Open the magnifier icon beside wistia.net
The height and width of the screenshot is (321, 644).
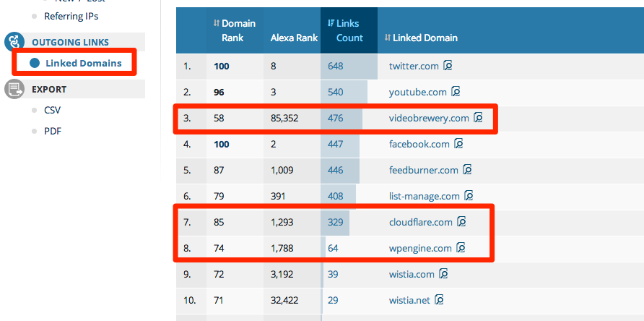tap(439, 300)
